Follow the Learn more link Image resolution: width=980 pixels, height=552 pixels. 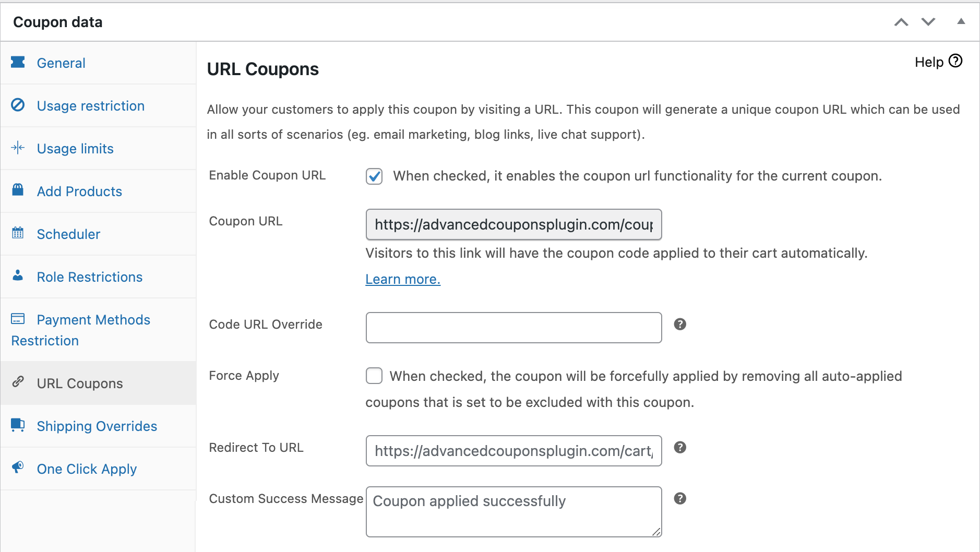pos(402,280)
